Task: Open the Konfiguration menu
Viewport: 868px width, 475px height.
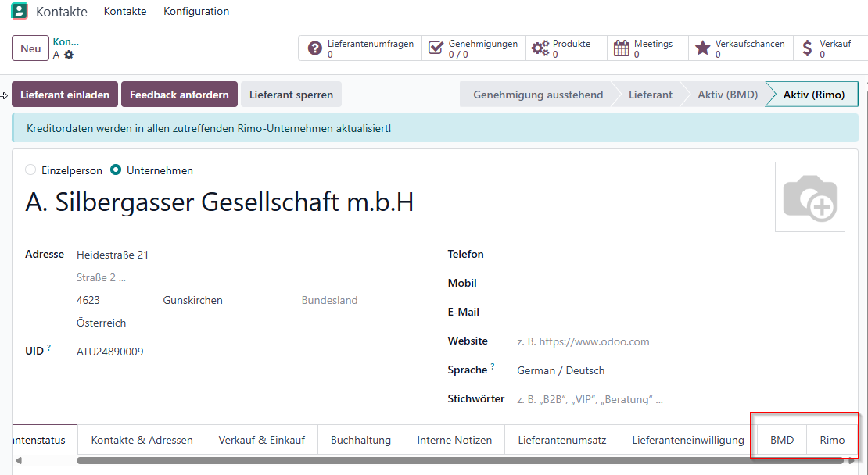Action: [x=196, y=11]
